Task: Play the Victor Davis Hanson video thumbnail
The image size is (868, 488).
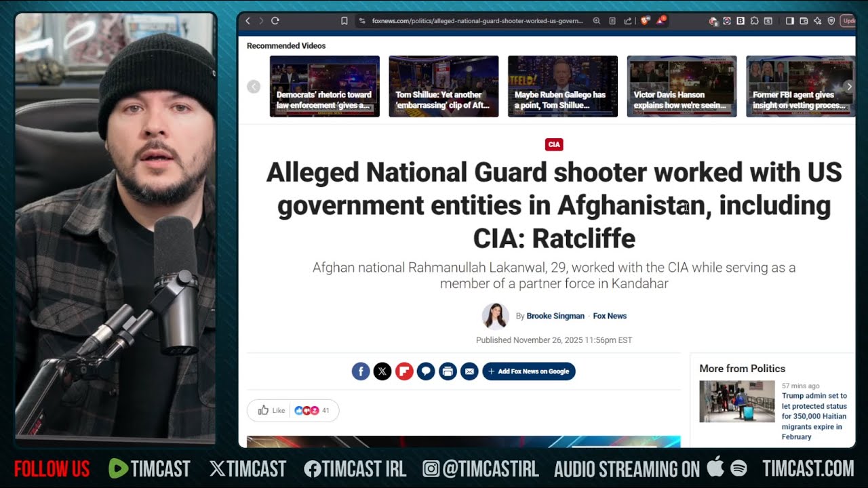Action: pyautogui.click(x=682, y=86)
